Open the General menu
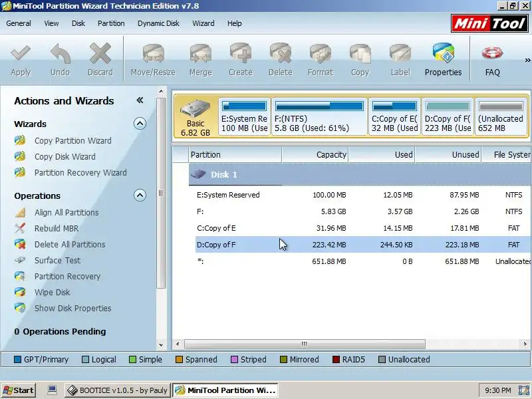Image resolution: width=532 pixels, height=399 pixels. pos(19,23)
